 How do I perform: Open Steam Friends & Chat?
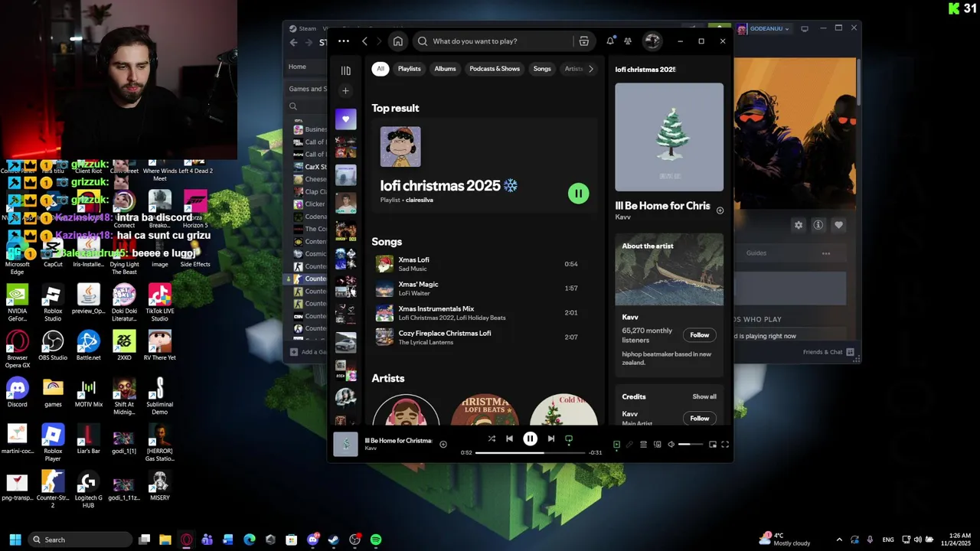(830, 352)
